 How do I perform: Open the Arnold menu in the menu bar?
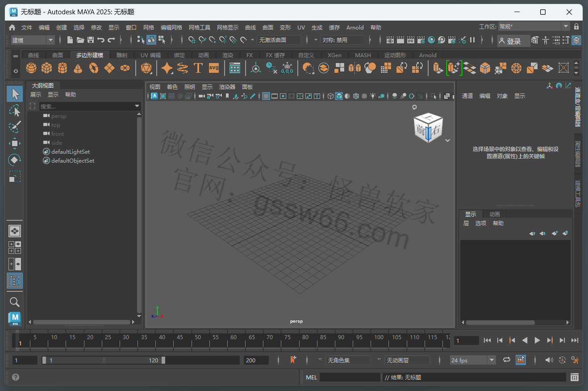(355, 27)
